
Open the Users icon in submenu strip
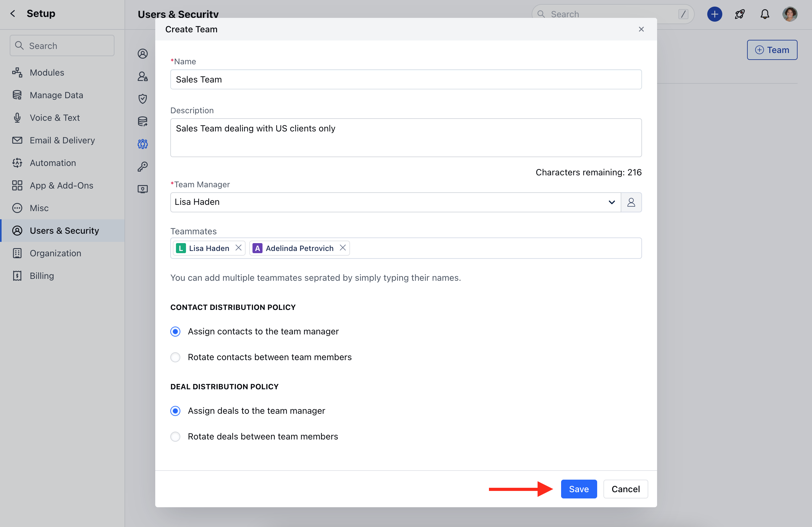point(143,54)
